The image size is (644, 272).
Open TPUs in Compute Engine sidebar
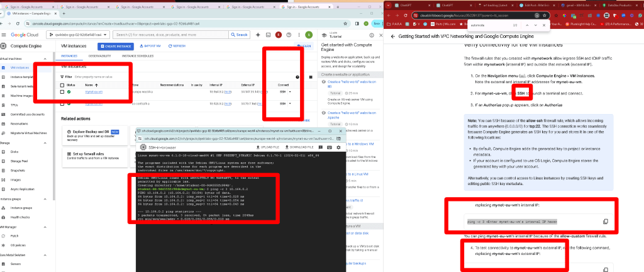pos(14,105)
